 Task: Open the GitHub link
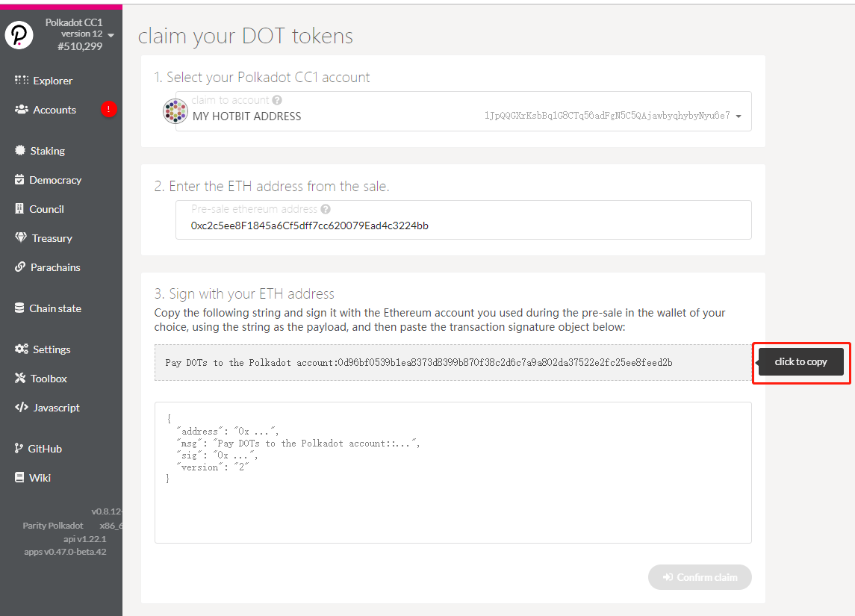[x=44, y=449]
